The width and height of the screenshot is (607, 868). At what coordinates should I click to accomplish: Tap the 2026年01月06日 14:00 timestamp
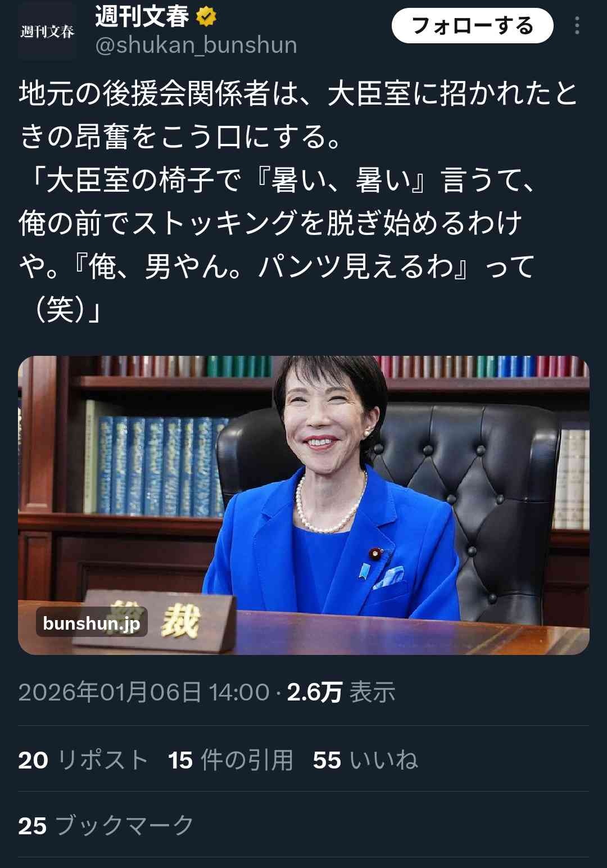tap(144, 692)
